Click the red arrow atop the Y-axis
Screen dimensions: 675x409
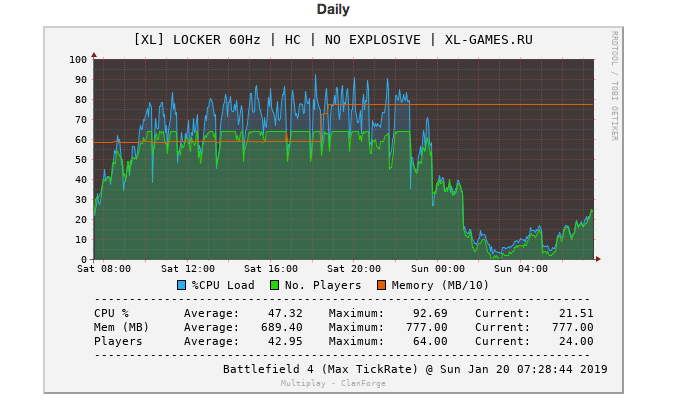(94, 54)
